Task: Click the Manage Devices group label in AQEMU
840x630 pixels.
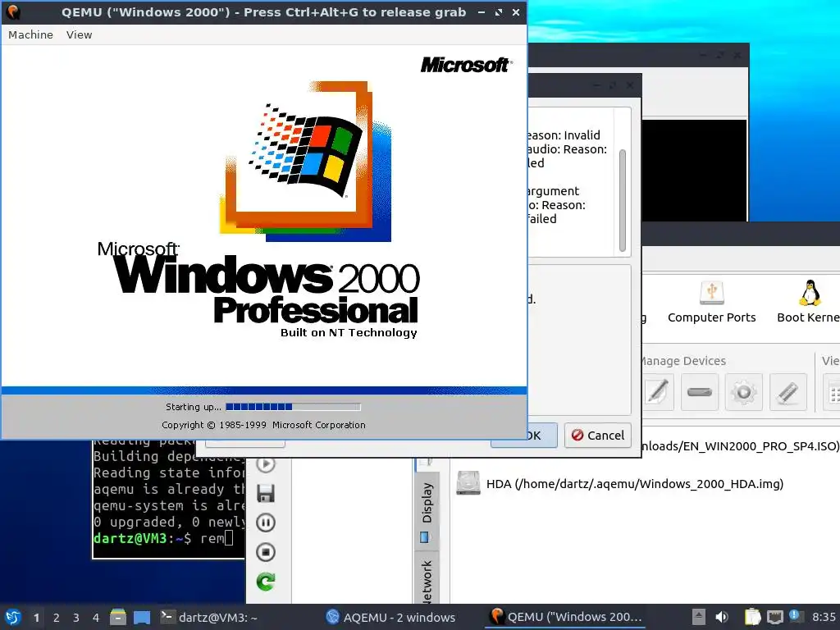Action: 682,361
